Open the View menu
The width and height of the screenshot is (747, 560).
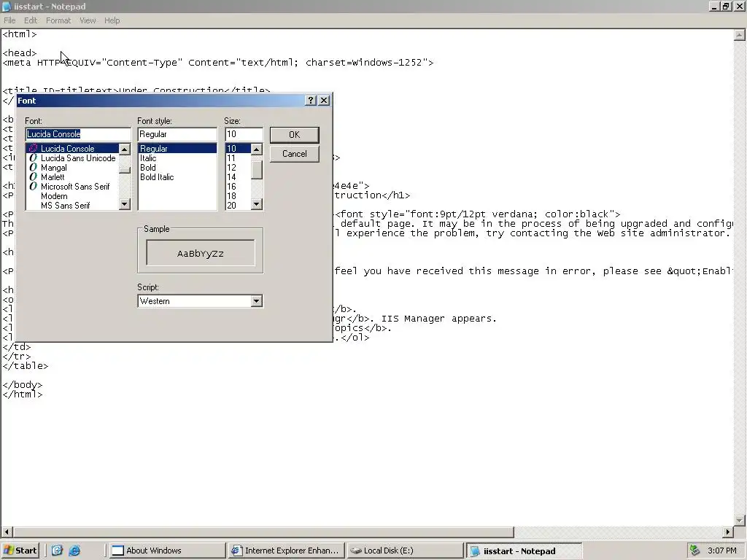click(88, 20)
